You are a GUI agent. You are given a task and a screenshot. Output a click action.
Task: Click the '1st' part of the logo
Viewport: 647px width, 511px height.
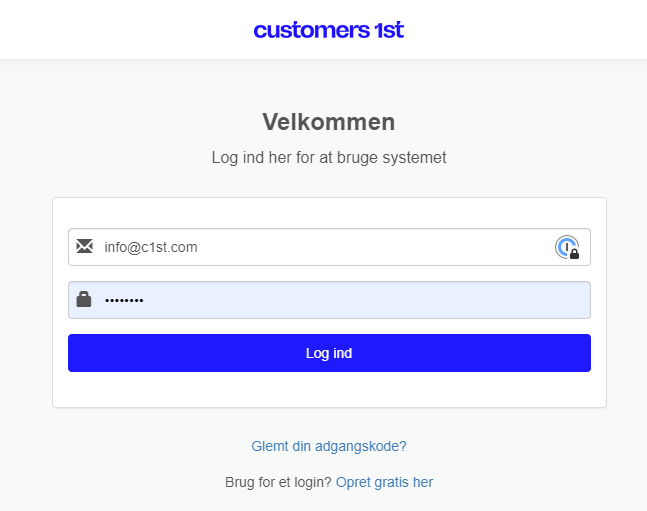coord(387,30)
